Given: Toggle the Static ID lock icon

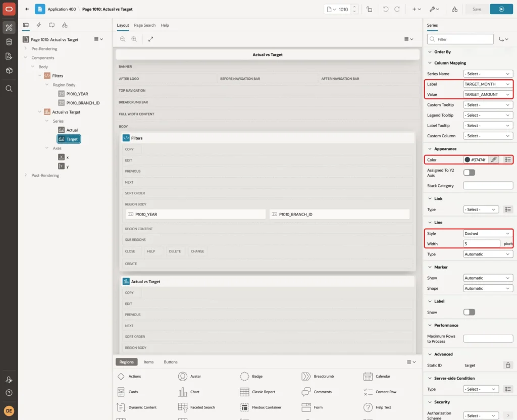Looking at the screenshot, I should click(508, 365).
